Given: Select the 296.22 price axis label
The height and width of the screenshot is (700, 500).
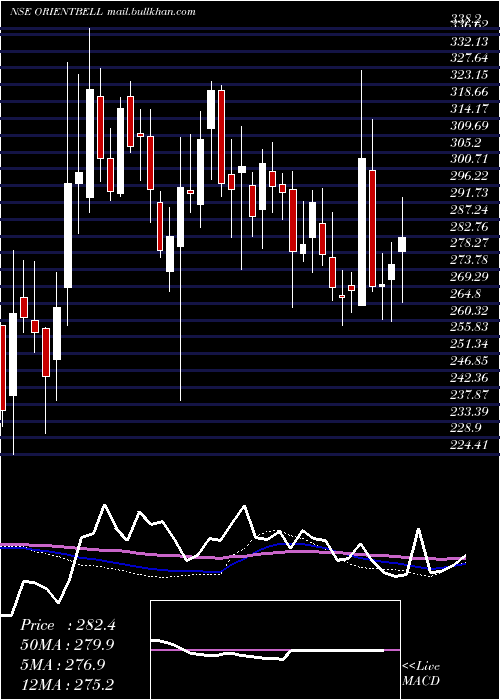Looking at the screenshot, I should point(468,176).
